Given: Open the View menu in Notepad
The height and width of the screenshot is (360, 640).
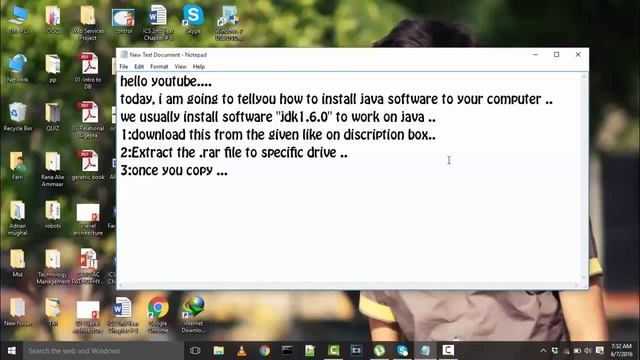Looking at the screenshot, I should point(180,67).
